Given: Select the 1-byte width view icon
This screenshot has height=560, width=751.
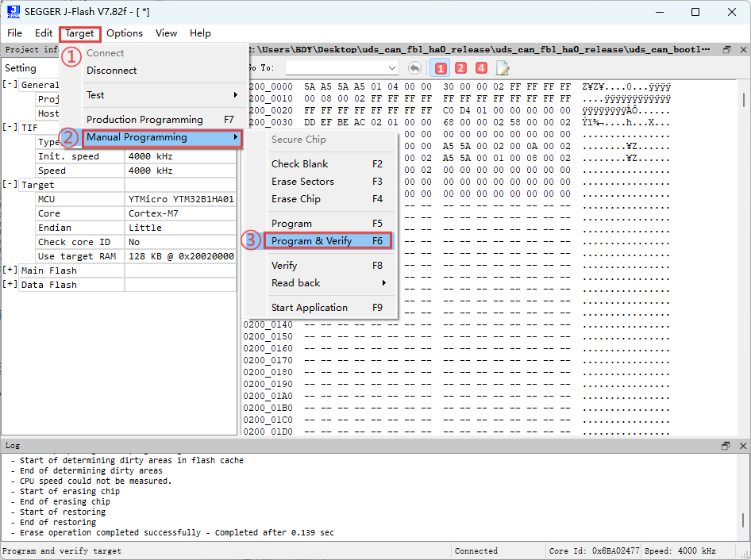Looking at the screenshot, I should point(440,68).
